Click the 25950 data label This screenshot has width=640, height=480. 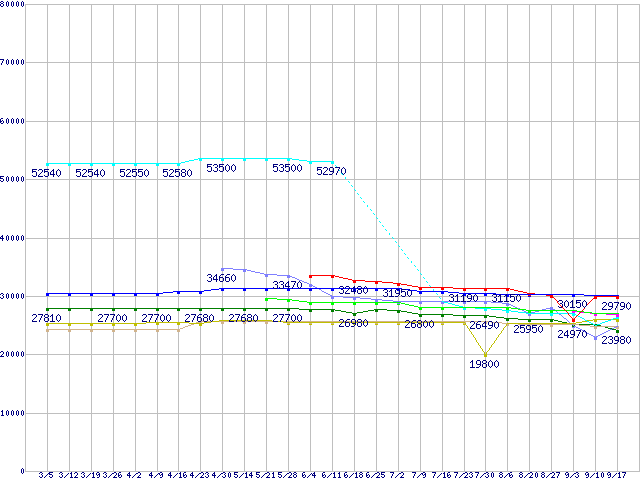[528, 329]
